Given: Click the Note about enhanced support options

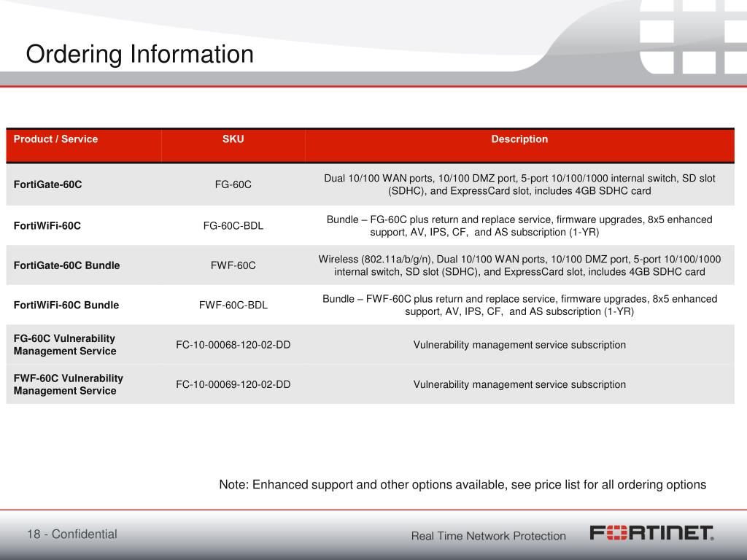Looking at the screenshot, I should click(462, 485).
